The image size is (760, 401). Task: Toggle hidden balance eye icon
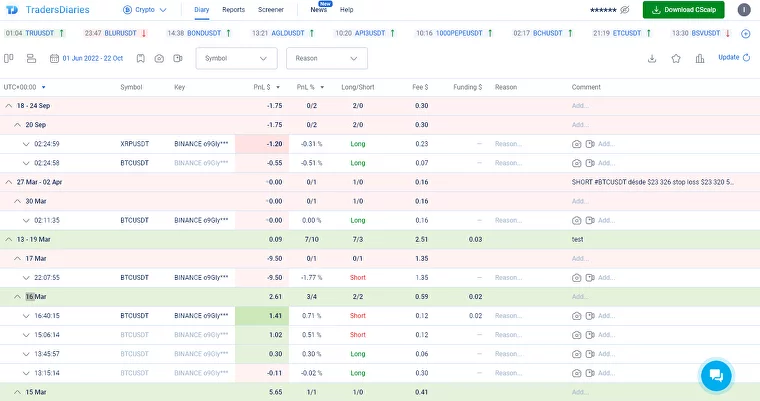624,10
